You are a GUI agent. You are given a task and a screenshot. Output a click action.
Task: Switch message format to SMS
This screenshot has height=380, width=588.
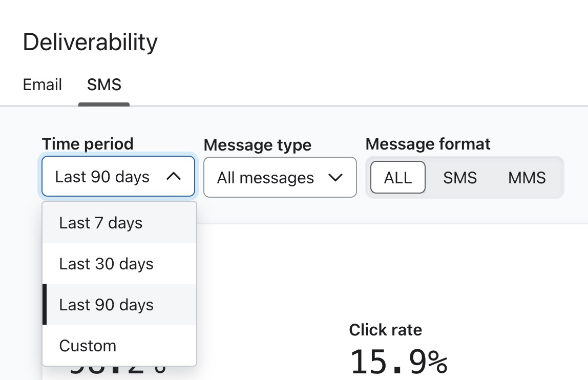click(x=459, y=177)
